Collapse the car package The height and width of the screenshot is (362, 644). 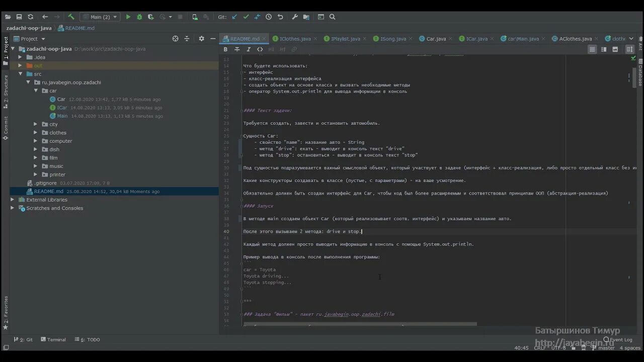(x=36, y=91)
